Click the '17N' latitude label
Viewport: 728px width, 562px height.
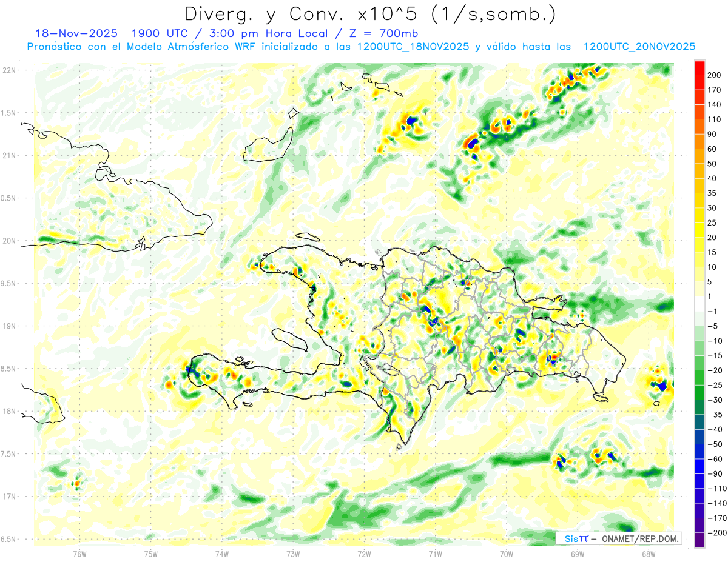coord(8,497)
